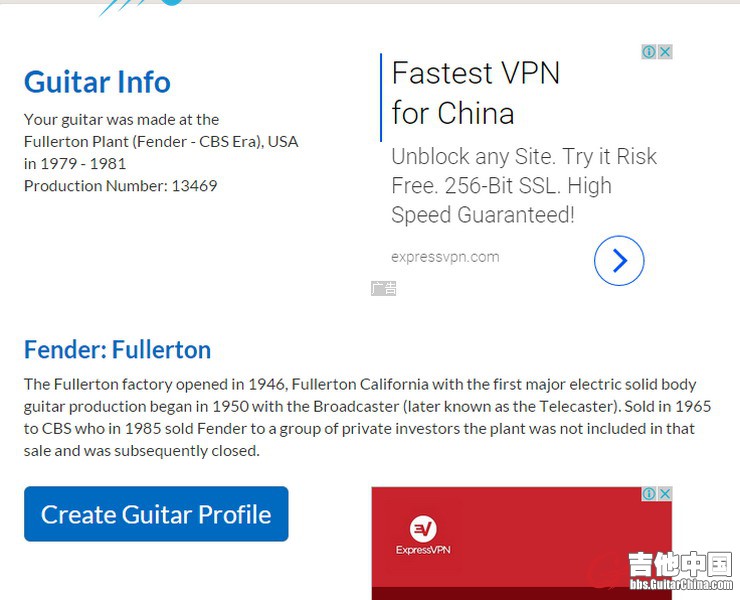The width and height of the screenshot is (740, 600).
Task: Click the ExpressVPN logo icon in the red banner
Action: point(423,529)
